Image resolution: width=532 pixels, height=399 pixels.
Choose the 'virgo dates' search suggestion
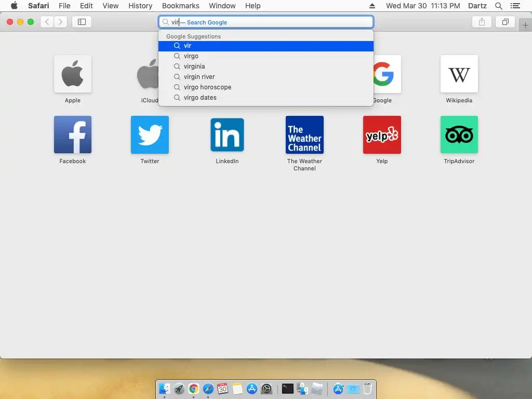pos(266,98)
